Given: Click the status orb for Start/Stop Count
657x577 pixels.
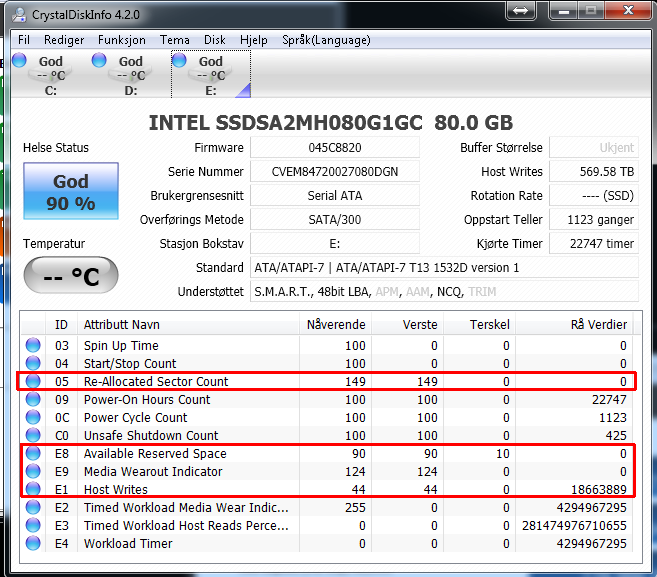Looking at the screenshot, I should tap(33, 363).
